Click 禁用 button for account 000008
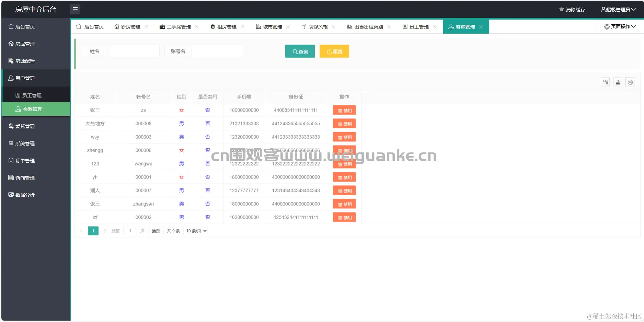Screen dimensions: 644x322 point(344,124)
